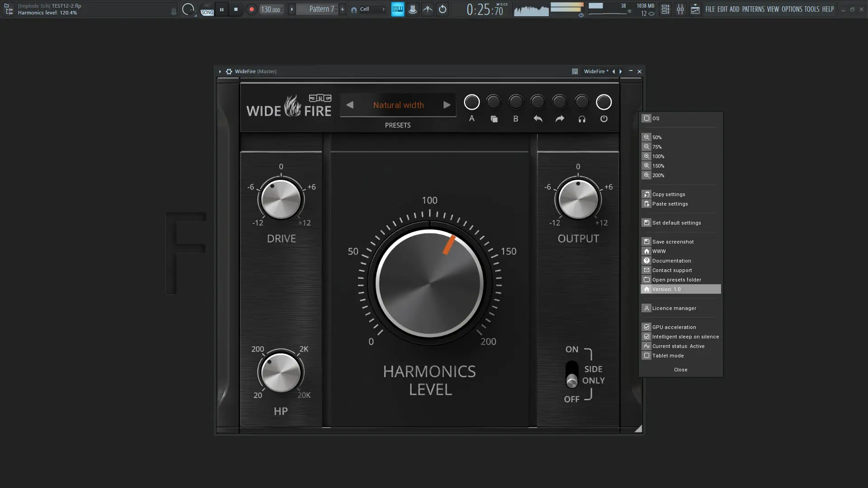Click the copy A to B icon
The image size is (868, 488).
tap(494, 119)
